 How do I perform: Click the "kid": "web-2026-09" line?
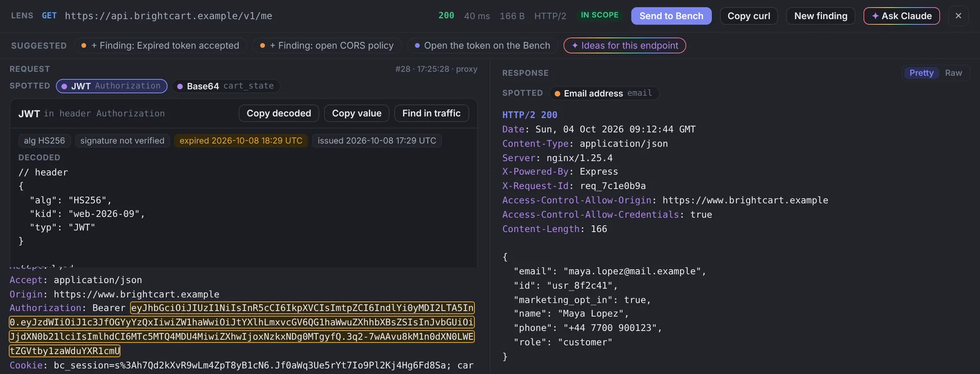(x=87, y=214)
